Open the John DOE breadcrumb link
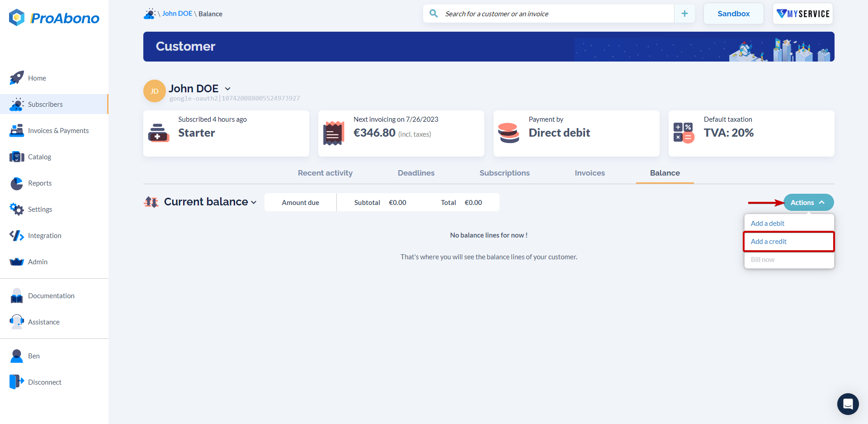This screenshot has width=868, height=424. (177, 13)
